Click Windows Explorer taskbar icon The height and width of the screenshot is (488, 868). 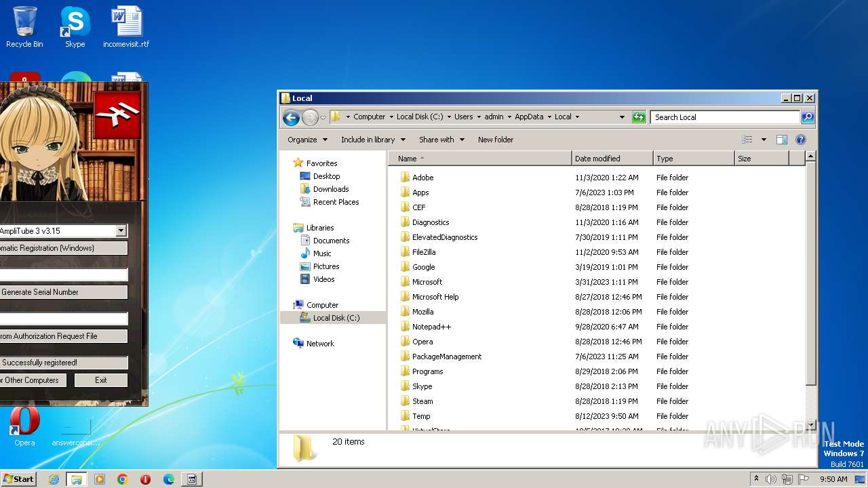click(x=77, y=479)
